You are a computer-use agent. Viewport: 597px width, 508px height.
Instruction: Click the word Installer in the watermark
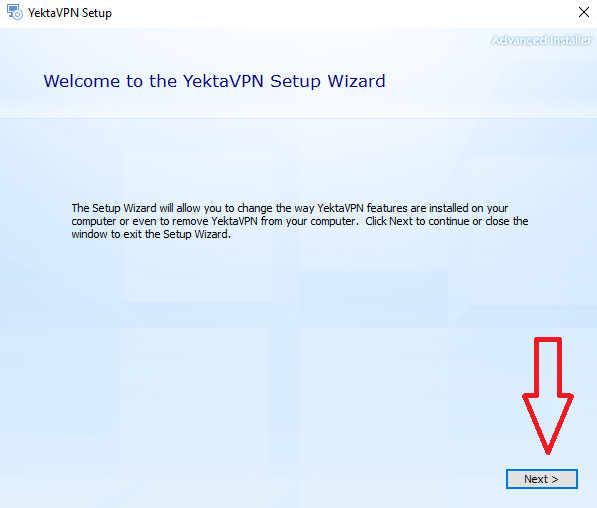[x=570, y=40]
